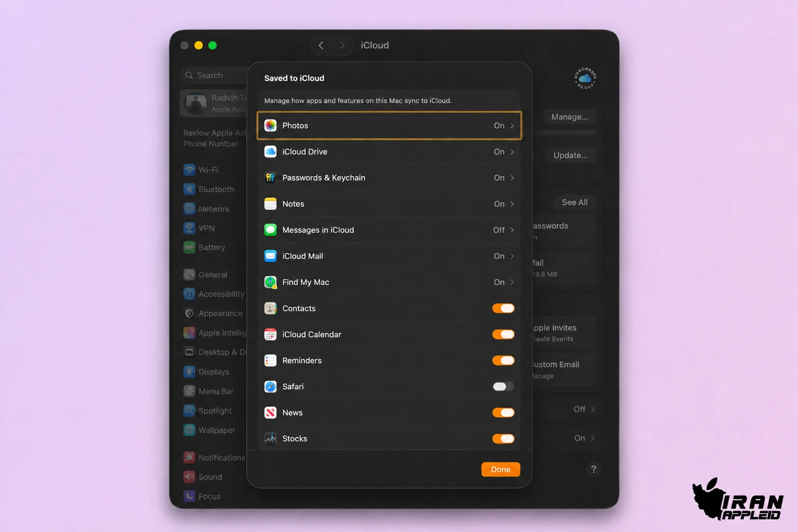This screenshot has height=532, width=798.
Task: Click the Passwords & Keychain keys icon
Action: pyautogui.click(x=270, y=178)
